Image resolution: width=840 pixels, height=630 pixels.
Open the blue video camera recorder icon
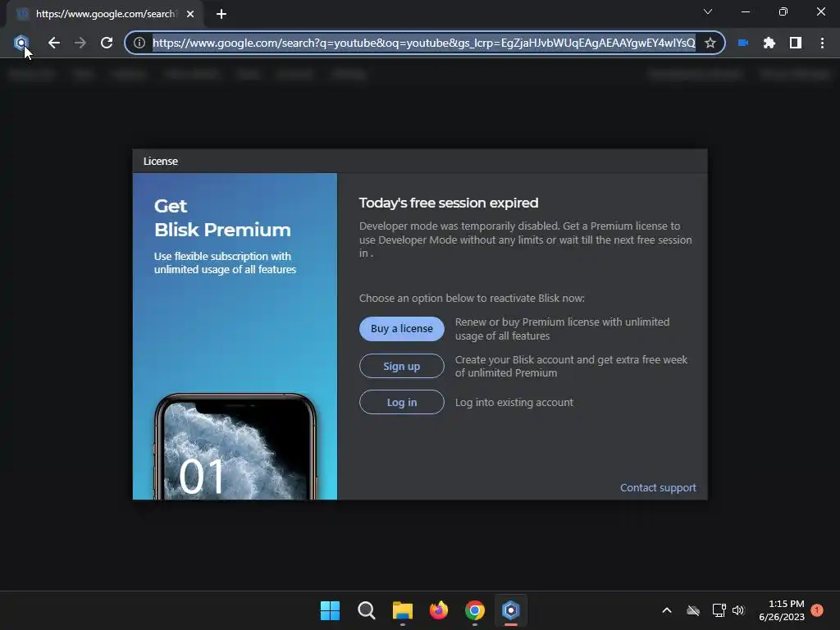(x=743, y=43)
